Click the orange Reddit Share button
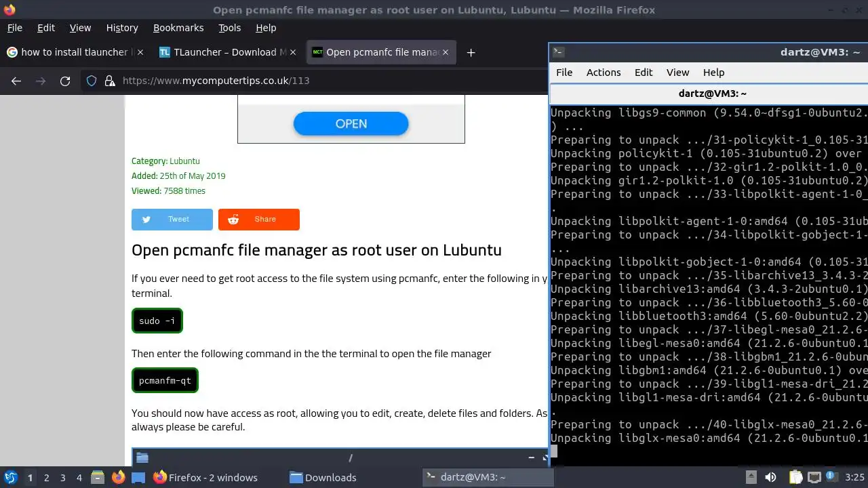 259,219
